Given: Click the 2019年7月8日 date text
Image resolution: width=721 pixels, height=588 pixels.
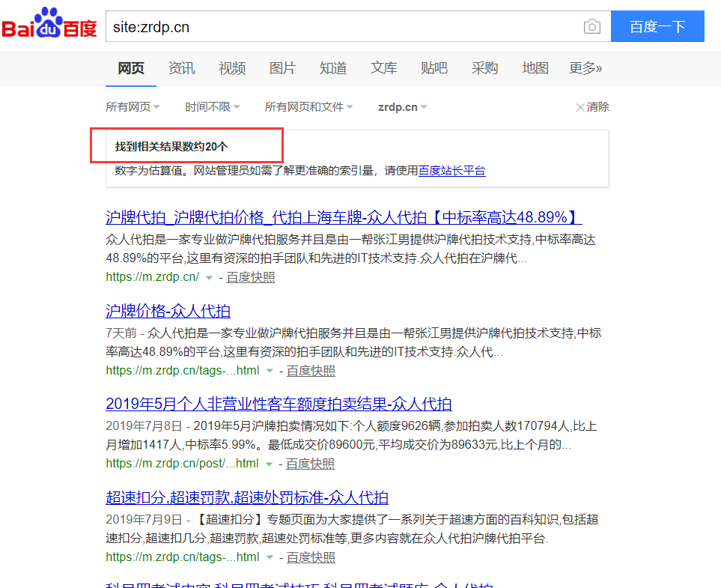Looking at the screenshot, I should coord(144,426).
